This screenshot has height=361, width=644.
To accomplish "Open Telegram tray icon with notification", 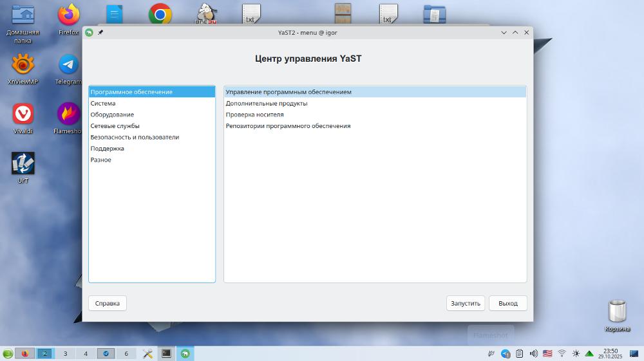I will tap(506, 354).
